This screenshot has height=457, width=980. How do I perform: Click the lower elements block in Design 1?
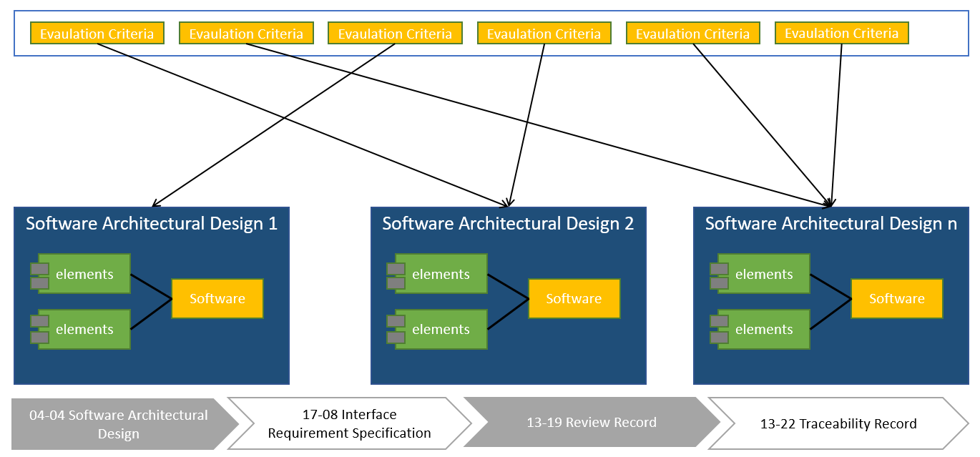pyautogui.click(x=86, y=330)
